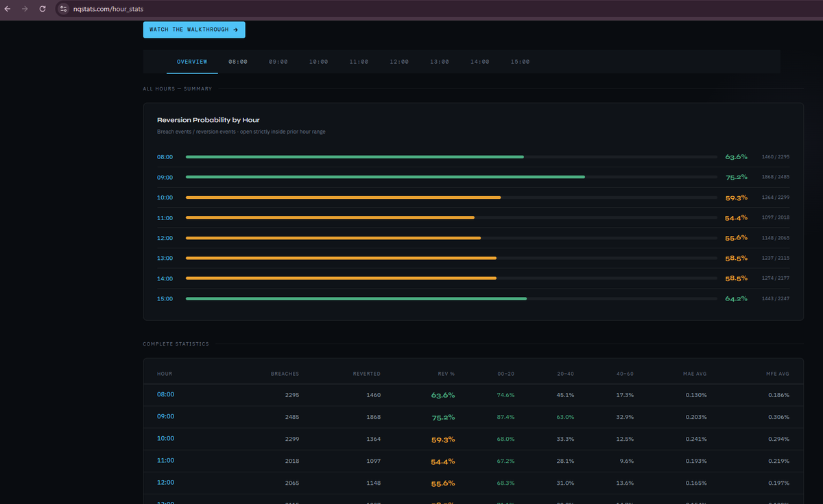Screen dimensions: 823x504
Task: Switch to the 09:00 tab
Action: 278,62
